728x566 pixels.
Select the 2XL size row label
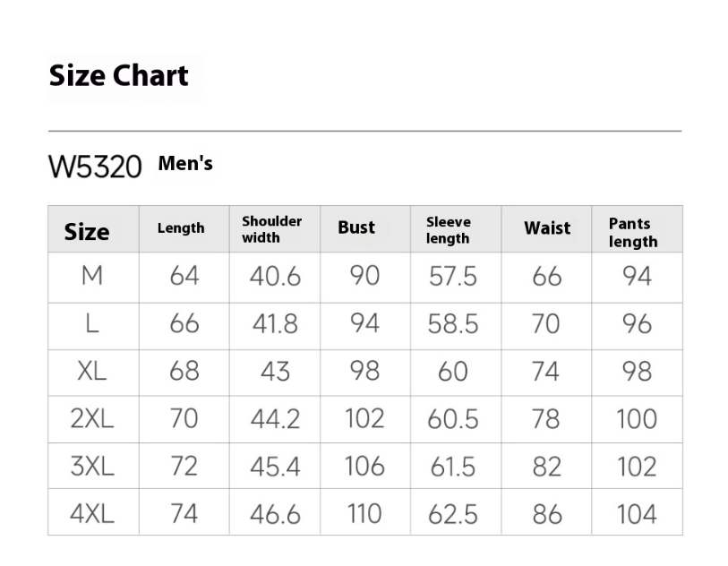[92, 419]
